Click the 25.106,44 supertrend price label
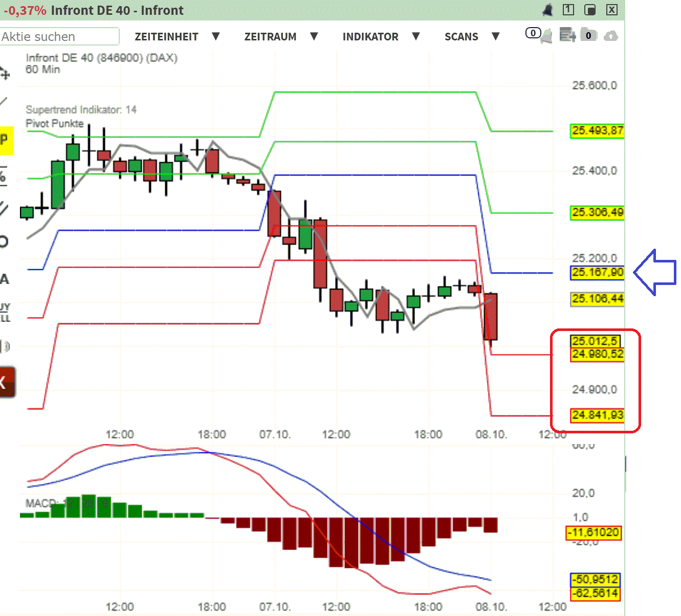 coord(597,299)
